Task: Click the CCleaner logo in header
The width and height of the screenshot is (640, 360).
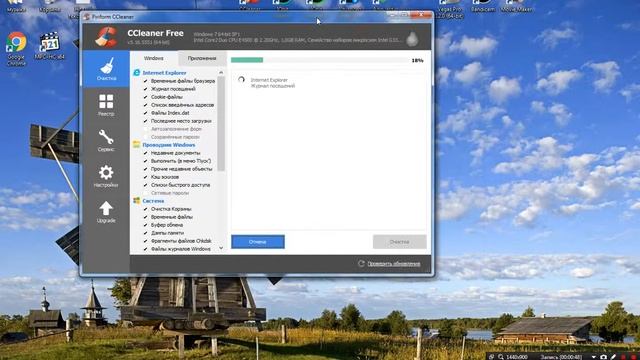Action: point(106,37)
